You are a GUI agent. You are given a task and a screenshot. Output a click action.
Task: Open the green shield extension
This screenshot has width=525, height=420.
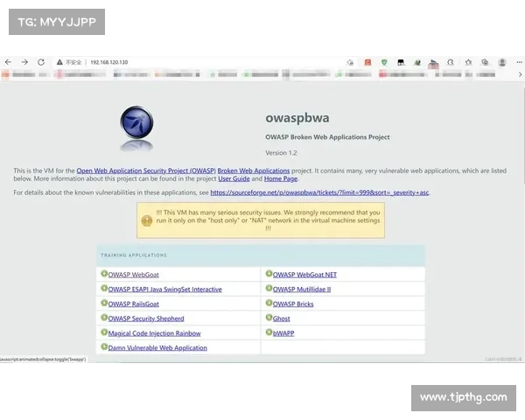pos(384,62)
